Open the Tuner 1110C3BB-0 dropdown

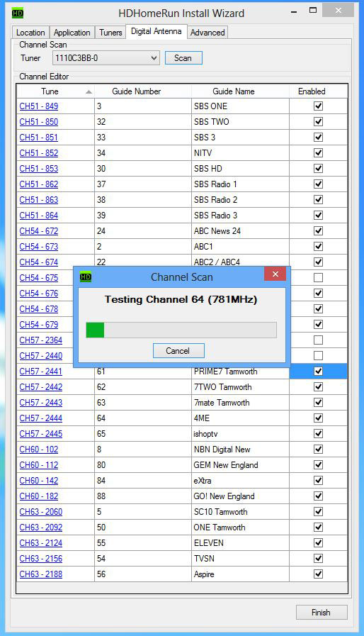[106, 58]
